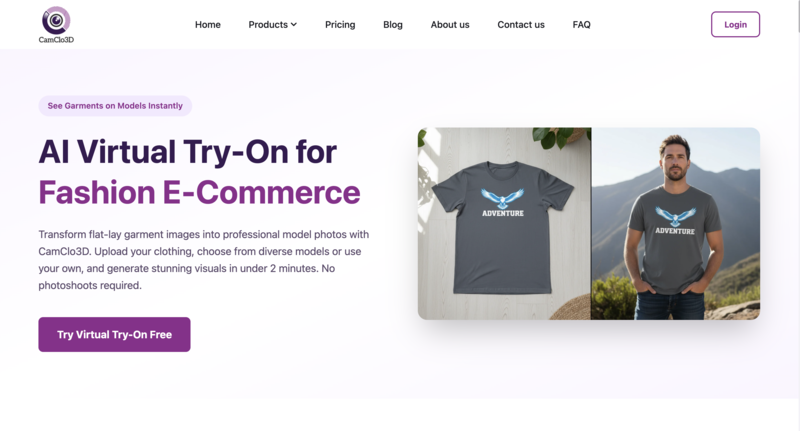The image size is (800, 431).
Task: Click the flat-lay Adventure t-shirt image
Action: pyautogui.click(x=504, y=223)
